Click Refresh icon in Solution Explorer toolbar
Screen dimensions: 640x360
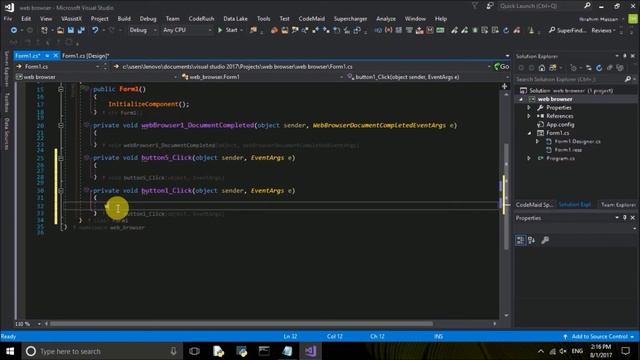click(x=599, y=68)
